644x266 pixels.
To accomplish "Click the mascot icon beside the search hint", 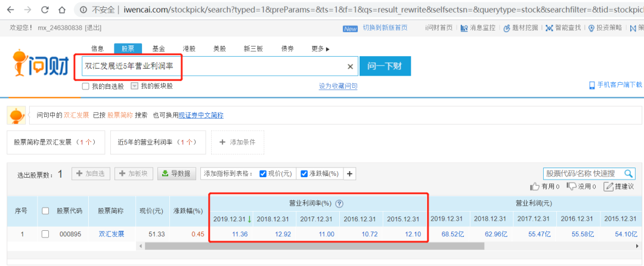I will point(16,115).
